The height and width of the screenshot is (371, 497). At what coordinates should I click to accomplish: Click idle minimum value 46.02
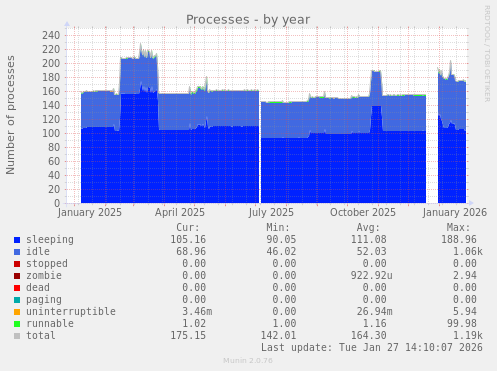(281, 252)
